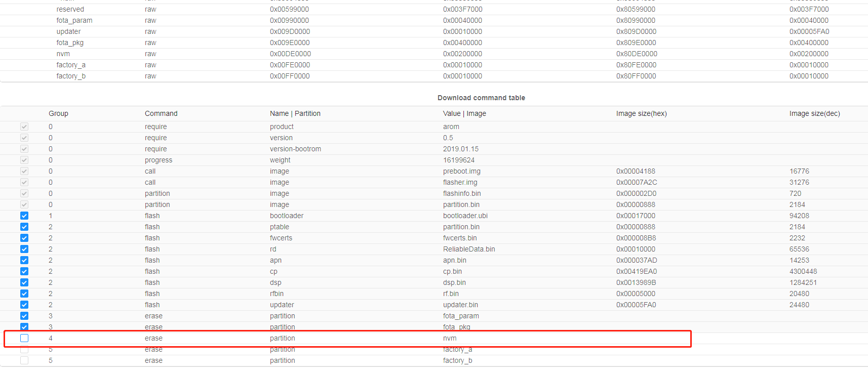Select decimal size 65536
The image size is (868, 375).
click(799, 249)
